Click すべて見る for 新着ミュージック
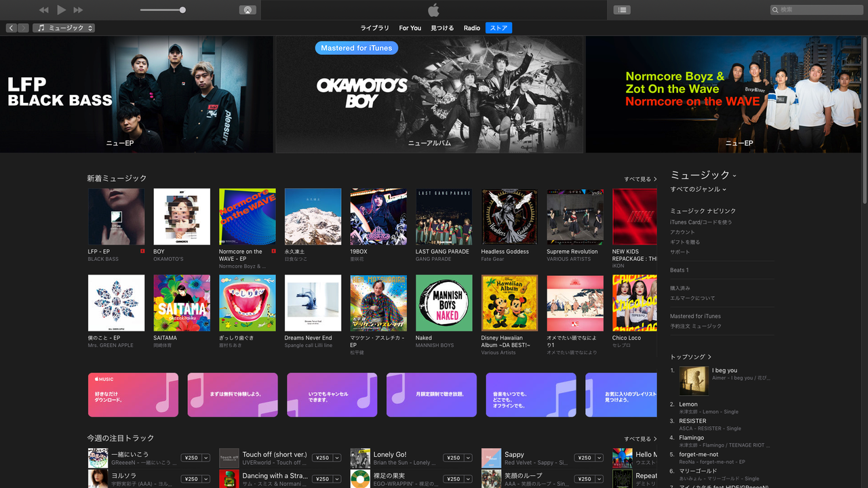Screen dimensions: 868x488 tap(640, 179)
